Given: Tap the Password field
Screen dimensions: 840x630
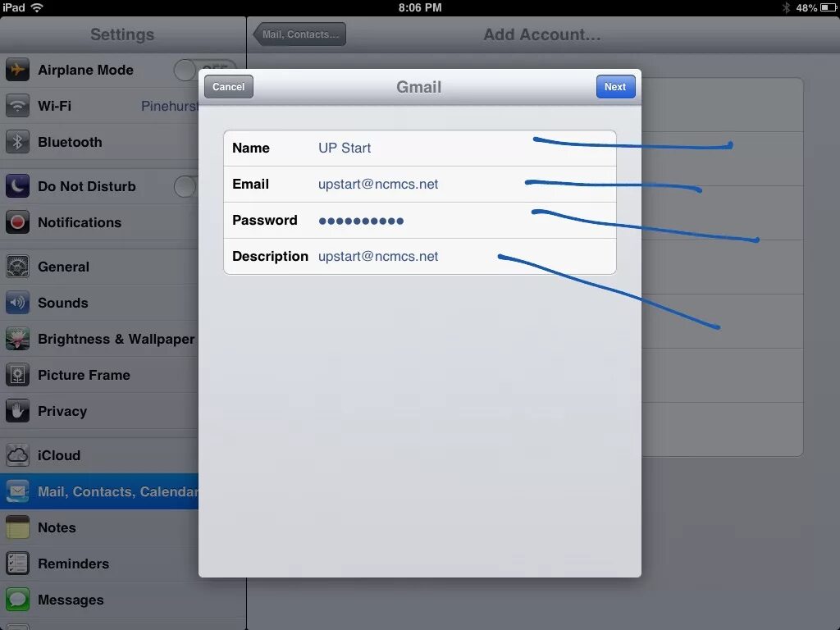Looking at the screenshot, I should (419, 220).
